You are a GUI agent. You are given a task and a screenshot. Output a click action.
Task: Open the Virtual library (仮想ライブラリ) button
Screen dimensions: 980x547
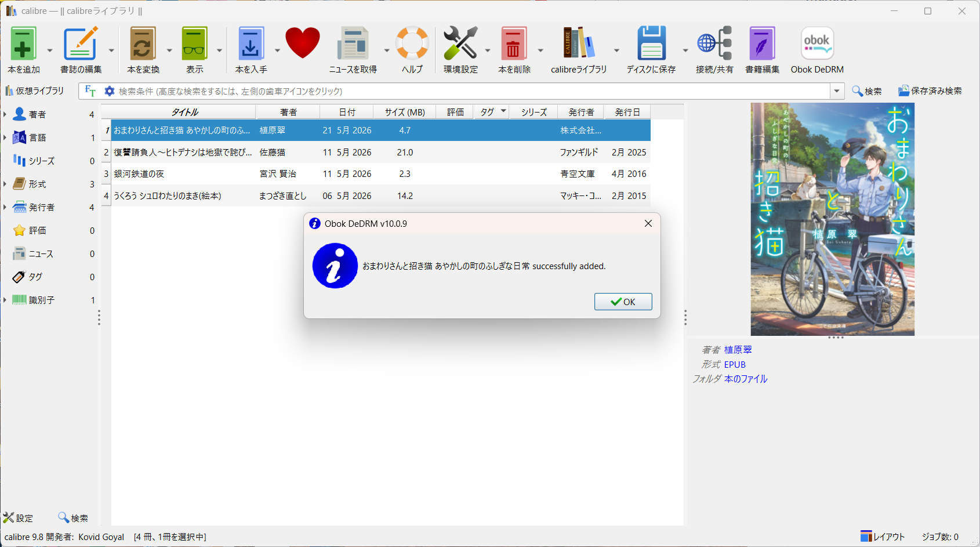pyautogui.click(x=35, y=91)
